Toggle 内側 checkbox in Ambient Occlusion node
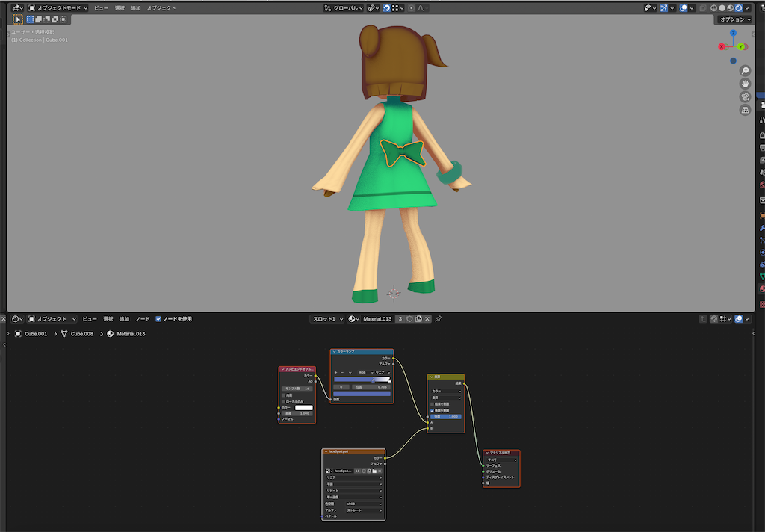The image size is (765, 532). (x=283, y=395)
